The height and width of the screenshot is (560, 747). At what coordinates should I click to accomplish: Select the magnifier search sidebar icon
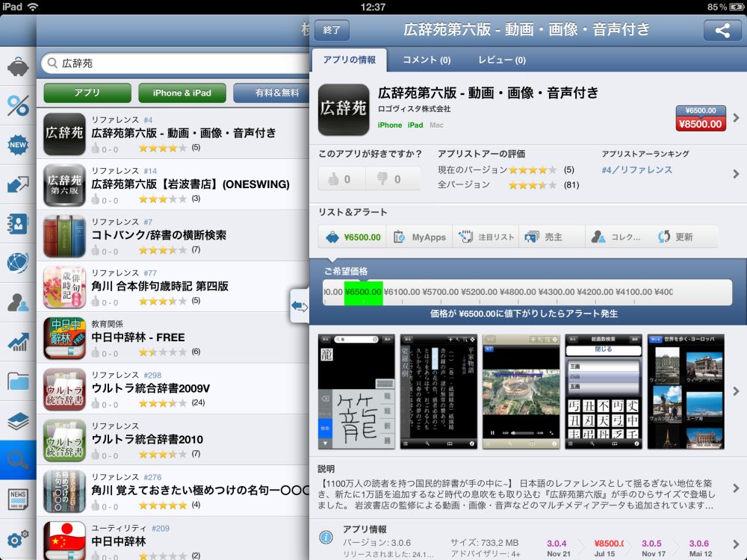click(x=18, y=460)
